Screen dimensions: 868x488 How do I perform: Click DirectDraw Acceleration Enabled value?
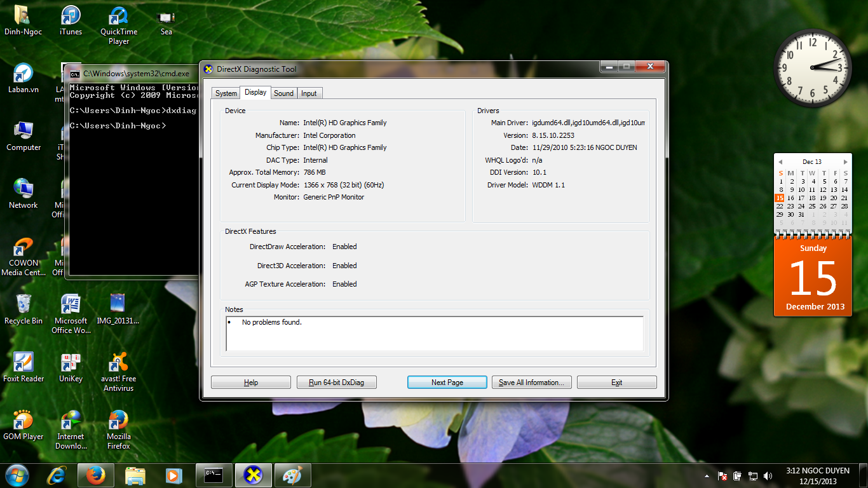(344, 247)
